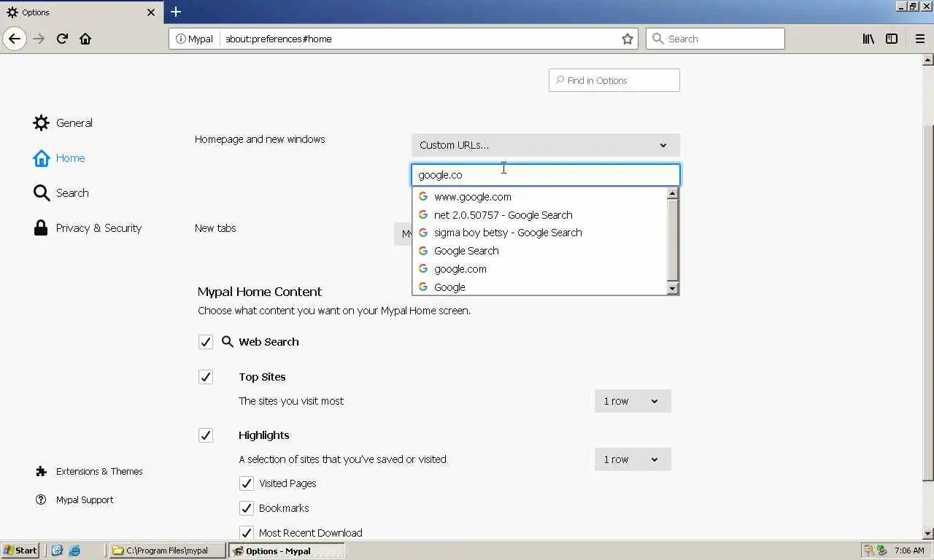
Task: Open Custom URLs homepage dropdown
Action: 546,145
